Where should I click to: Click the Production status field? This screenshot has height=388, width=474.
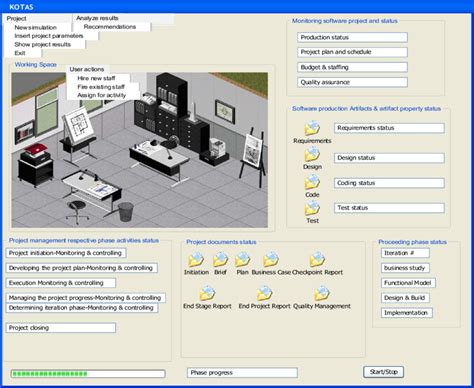[x=352, y=37]
